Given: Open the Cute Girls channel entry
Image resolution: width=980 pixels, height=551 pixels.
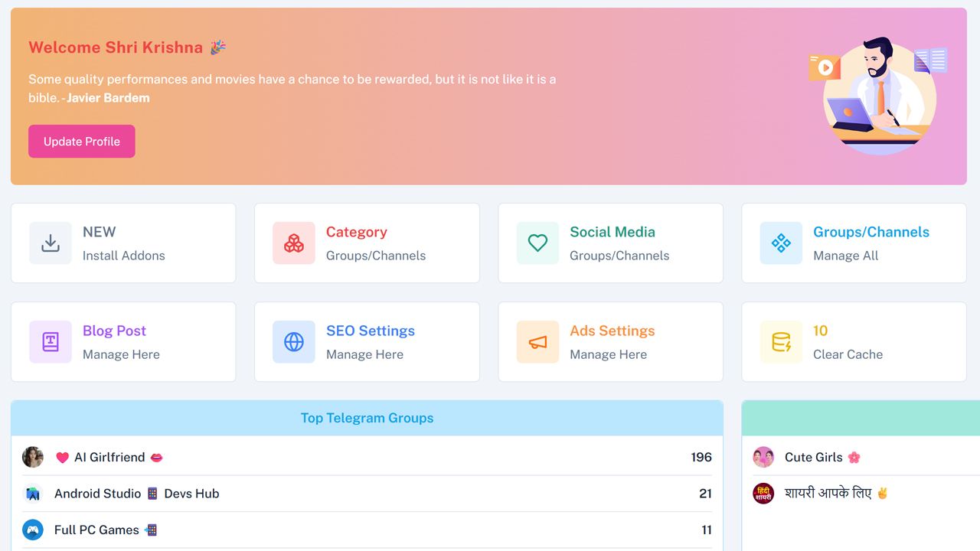Looking at the screenshot, I should click(x=813, y=457).
